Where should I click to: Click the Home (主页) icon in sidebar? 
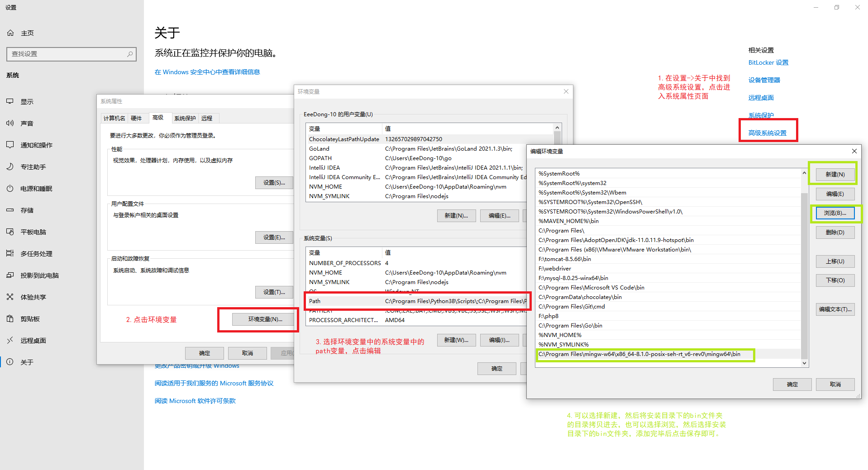coord(10,33)
